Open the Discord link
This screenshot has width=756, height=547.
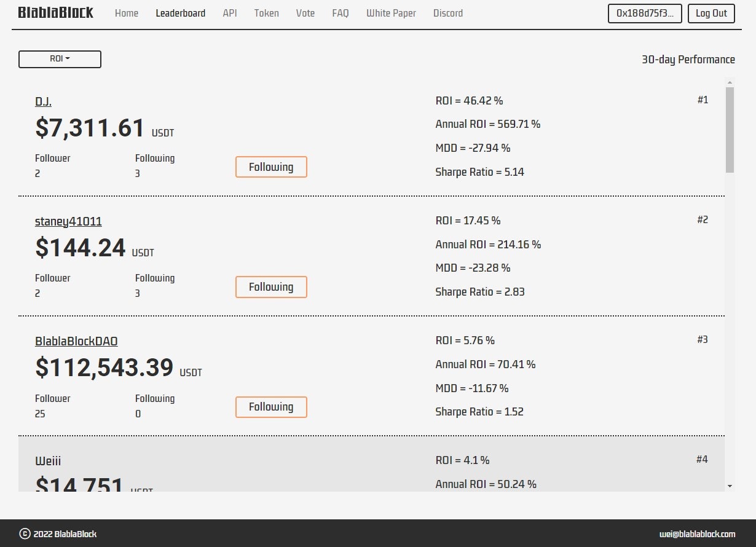pos(448,13)
